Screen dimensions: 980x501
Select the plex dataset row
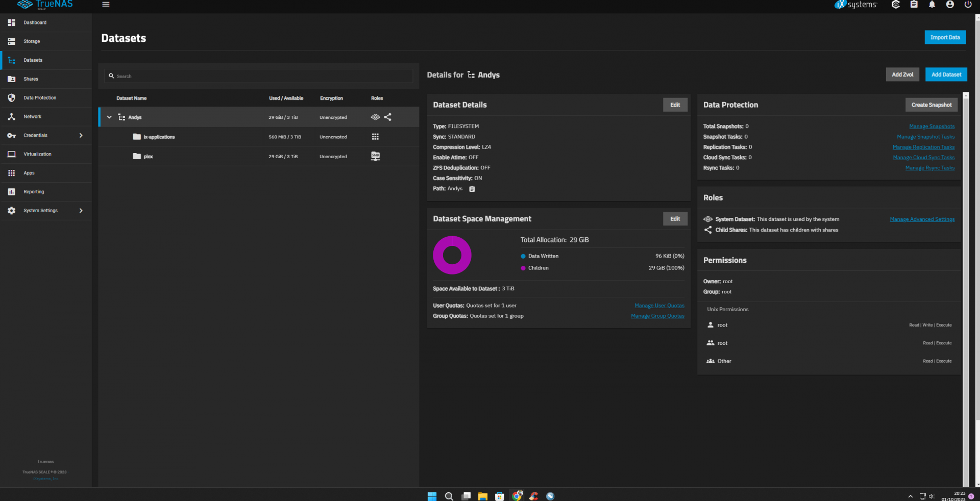click(259, 156)
